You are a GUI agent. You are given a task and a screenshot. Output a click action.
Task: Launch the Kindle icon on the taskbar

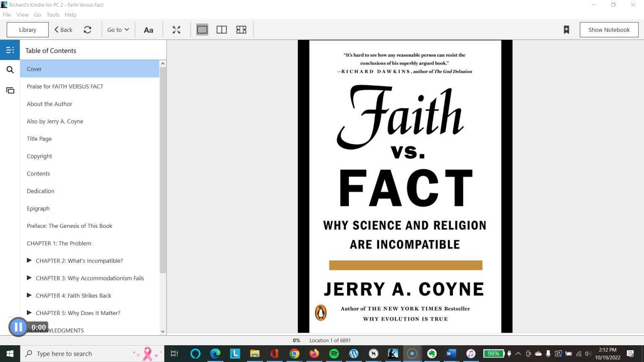coord(393,353)
